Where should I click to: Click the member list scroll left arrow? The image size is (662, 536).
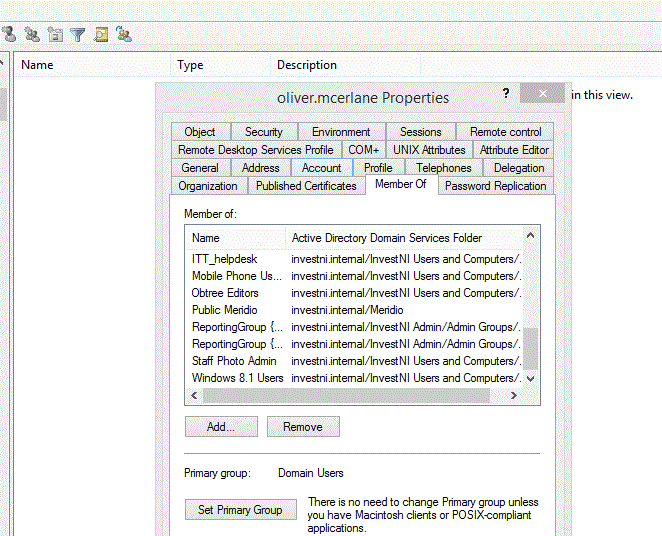click(x=194, y=395)
